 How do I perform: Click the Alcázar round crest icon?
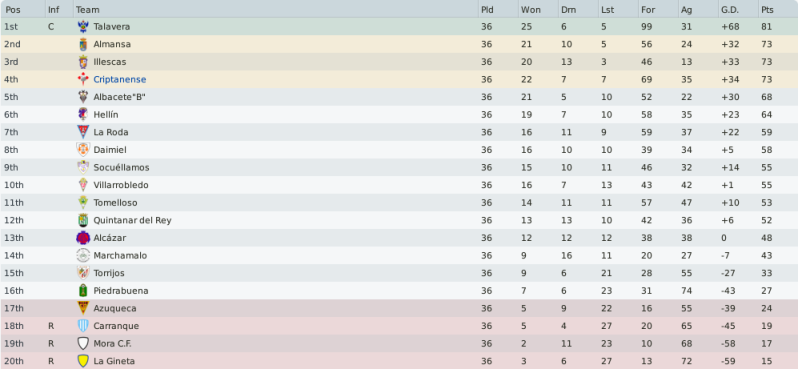coord(83,238)
